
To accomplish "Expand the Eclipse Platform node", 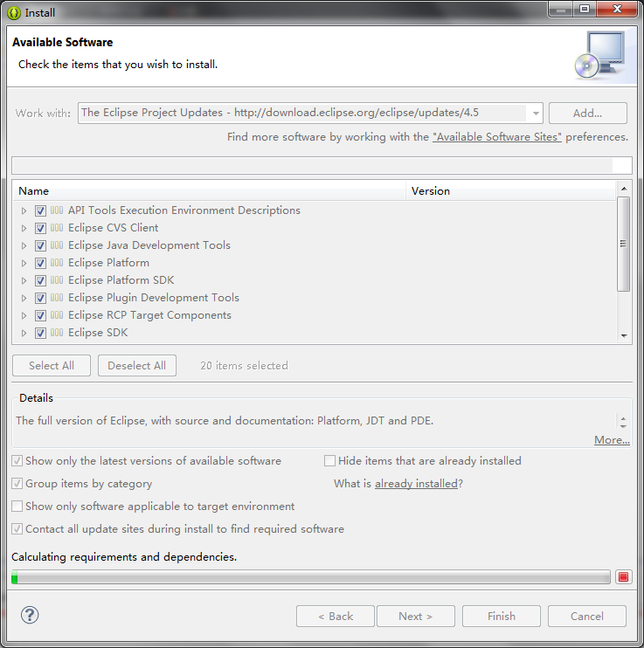I will (24, 263).
